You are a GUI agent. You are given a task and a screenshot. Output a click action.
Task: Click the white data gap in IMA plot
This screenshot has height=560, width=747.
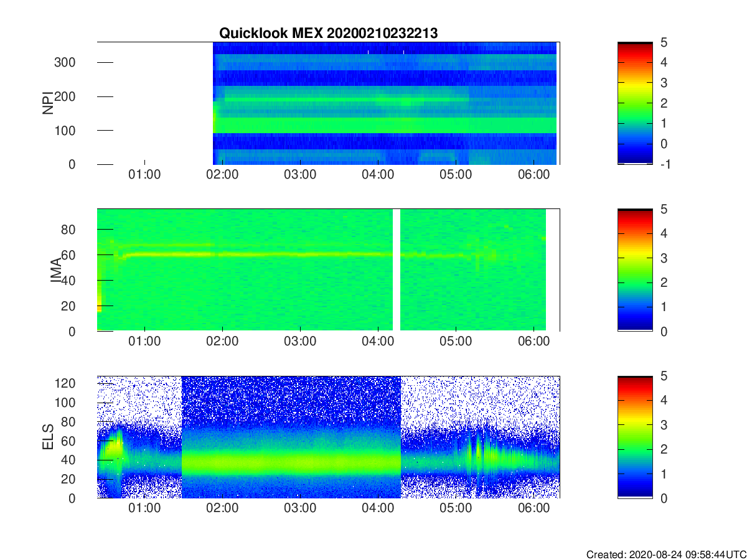[397, 270]
